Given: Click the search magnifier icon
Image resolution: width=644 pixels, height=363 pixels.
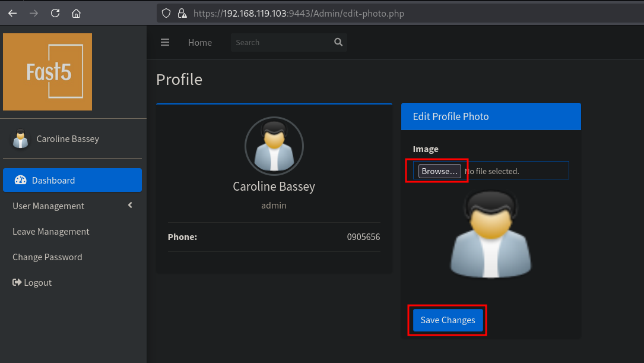Looking at the screenshot, I should click(x=338, y=42).
